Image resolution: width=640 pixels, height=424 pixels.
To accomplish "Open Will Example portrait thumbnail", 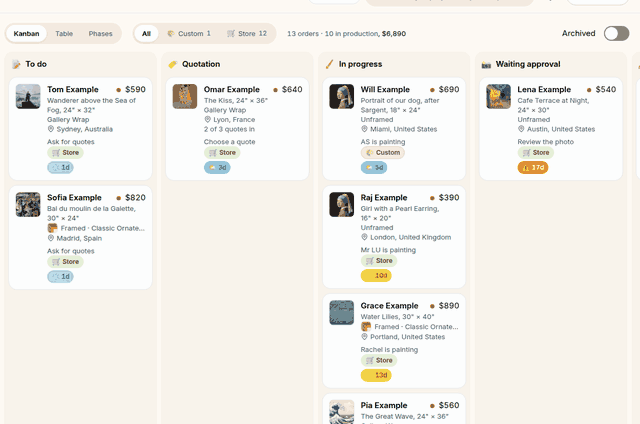I will point(342,96).
